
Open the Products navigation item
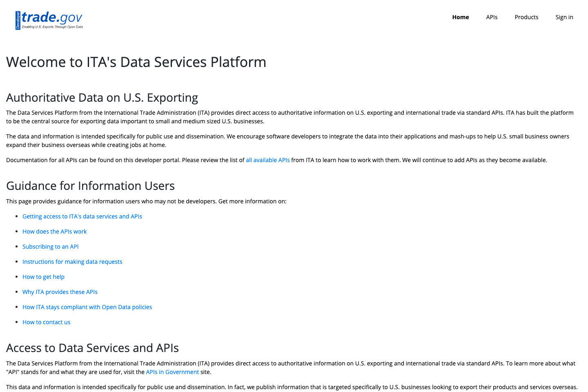(526, 17)
